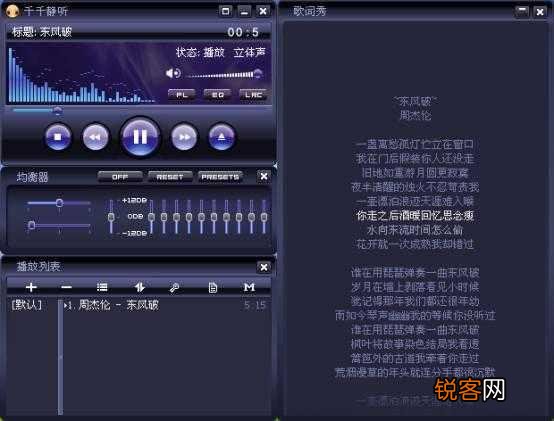Image resolution: width=554 pixels, height=421 pixels.
Task: Adjust the equalizer preamp slider
Action: 111,217
